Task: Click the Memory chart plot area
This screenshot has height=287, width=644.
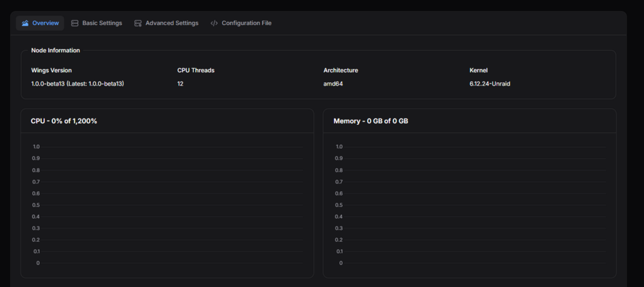Action: pyautogui.click(x=475, y=205)
